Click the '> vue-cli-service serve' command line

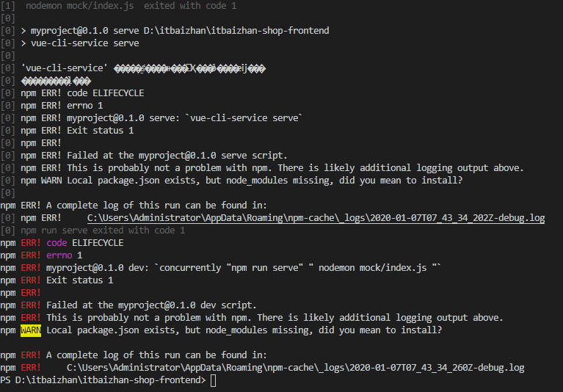click(x=80, y=43)
